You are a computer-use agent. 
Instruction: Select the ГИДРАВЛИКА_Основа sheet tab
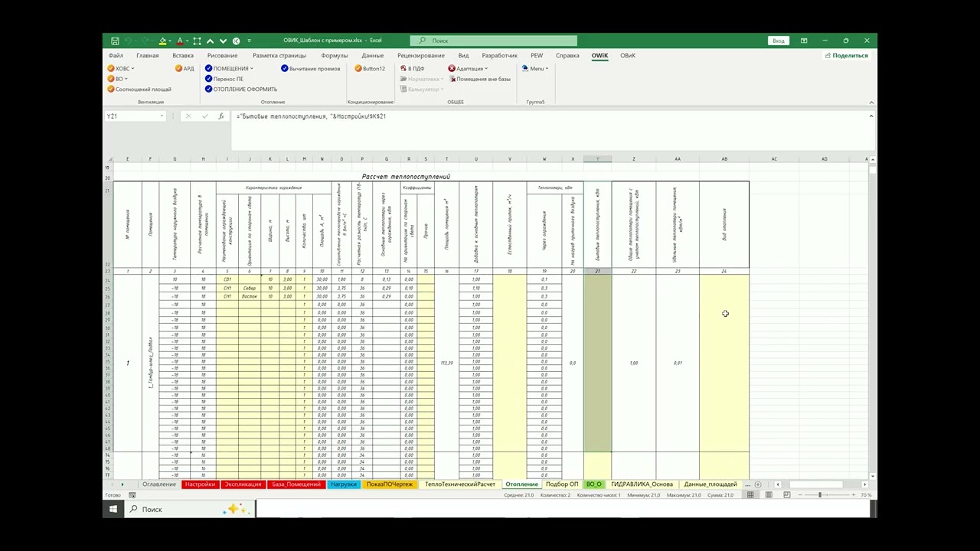pyautogui.click(x=642, y=484)
